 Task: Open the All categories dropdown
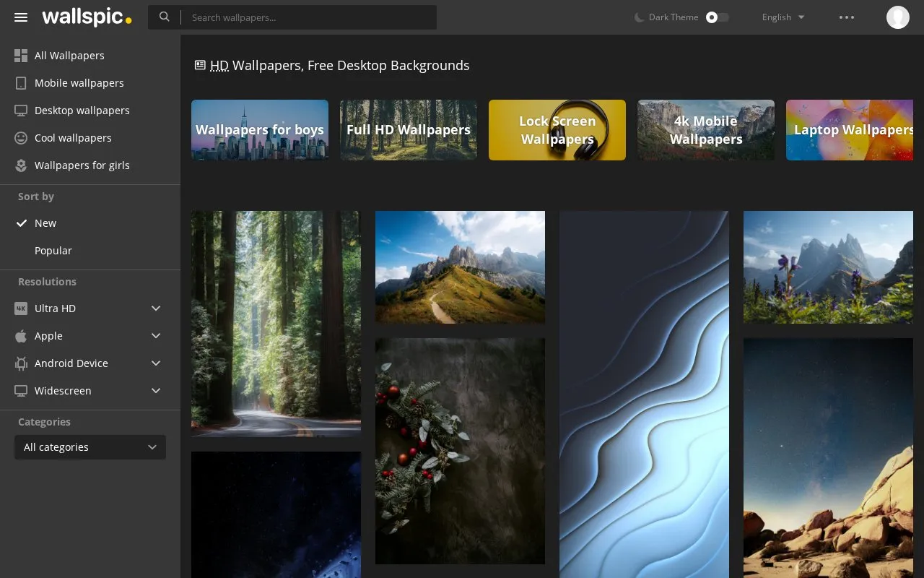click(90, 447)
